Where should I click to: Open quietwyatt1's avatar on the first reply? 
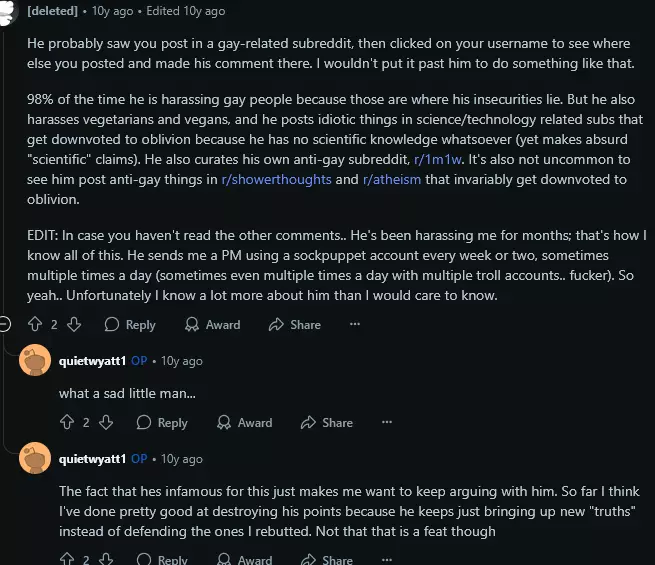(x=35, y=360)
